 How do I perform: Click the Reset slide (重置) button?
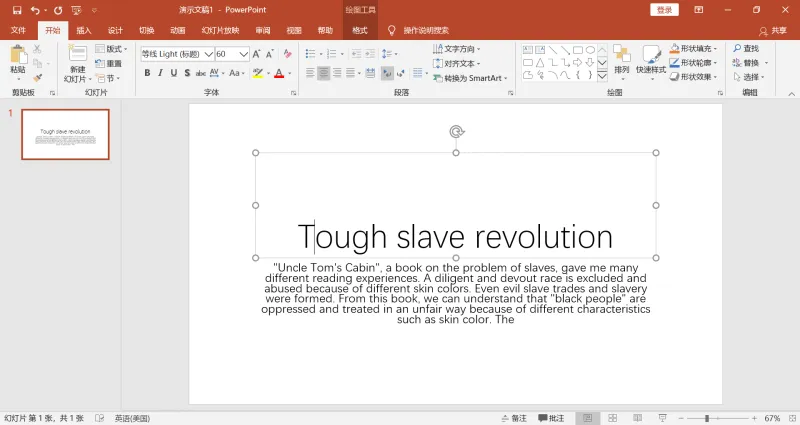click(x=109, y=63)
